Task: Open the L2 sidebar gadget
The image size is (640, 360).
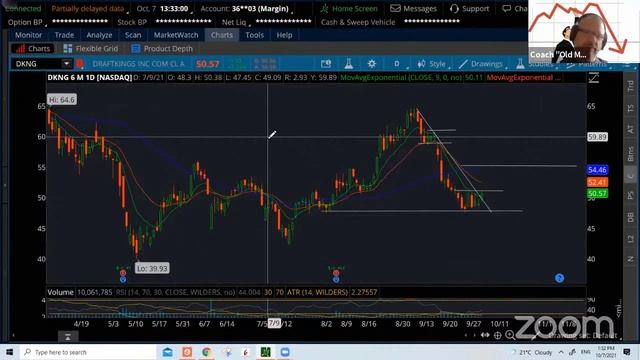Action: 631,239
